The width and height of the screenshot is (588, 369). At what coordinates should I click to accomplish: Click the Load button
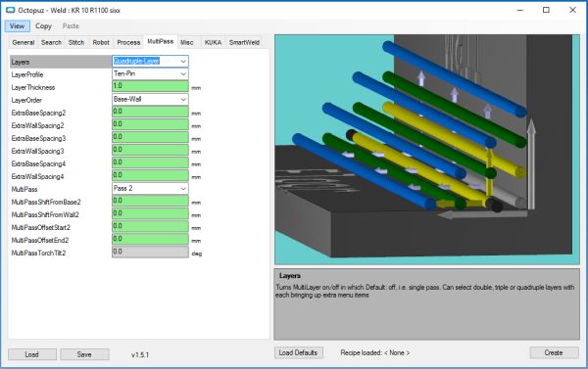coord(32,354)
